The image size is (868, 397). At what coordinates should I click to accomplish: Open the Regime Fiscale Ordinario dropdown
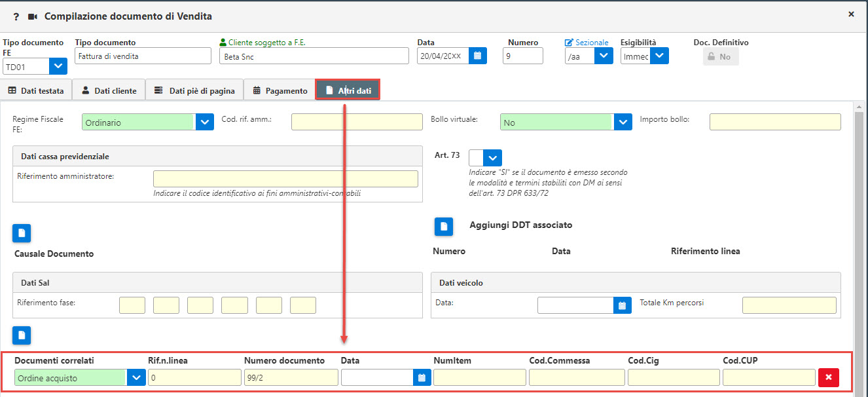tap(204, 123)
